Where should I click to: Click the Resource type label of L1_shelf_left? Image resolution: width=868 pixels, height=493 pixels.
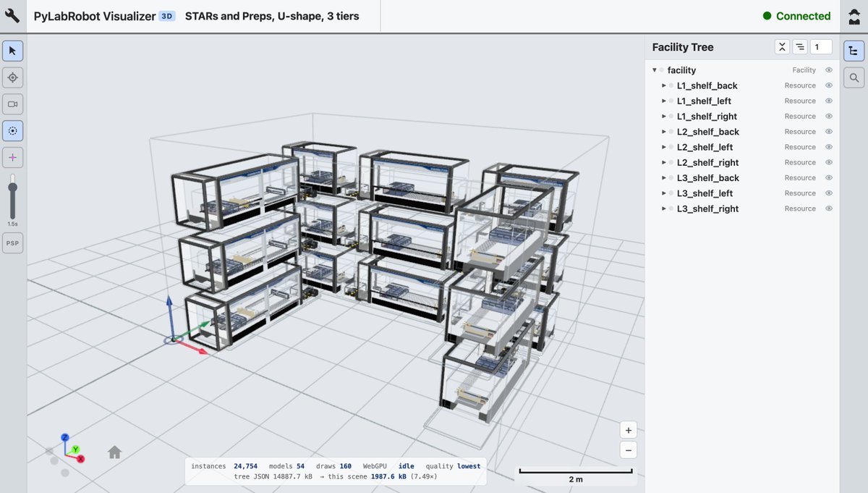click(800, 101)
